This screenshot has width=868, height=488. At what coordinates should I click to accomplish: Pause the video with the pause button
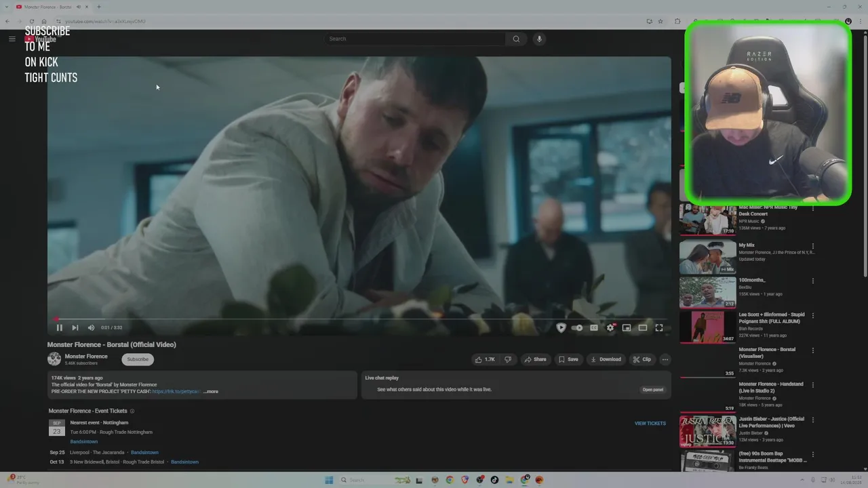(x=59, y=327)
